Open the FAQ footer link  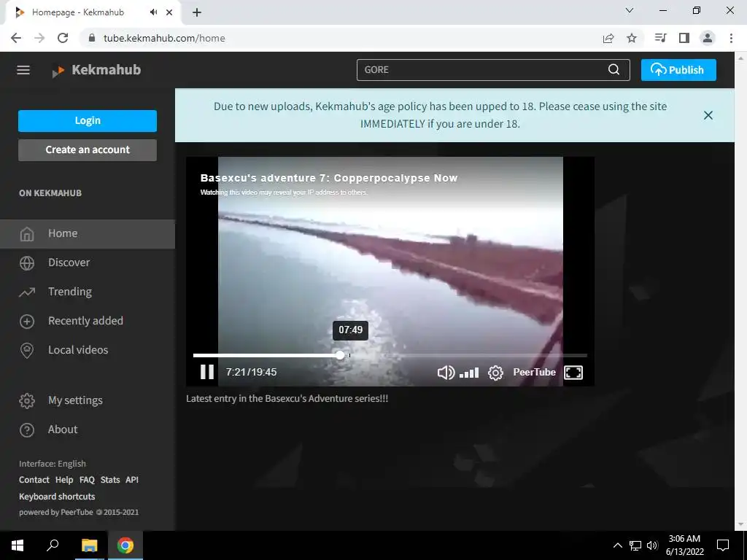tap(87, 480)
